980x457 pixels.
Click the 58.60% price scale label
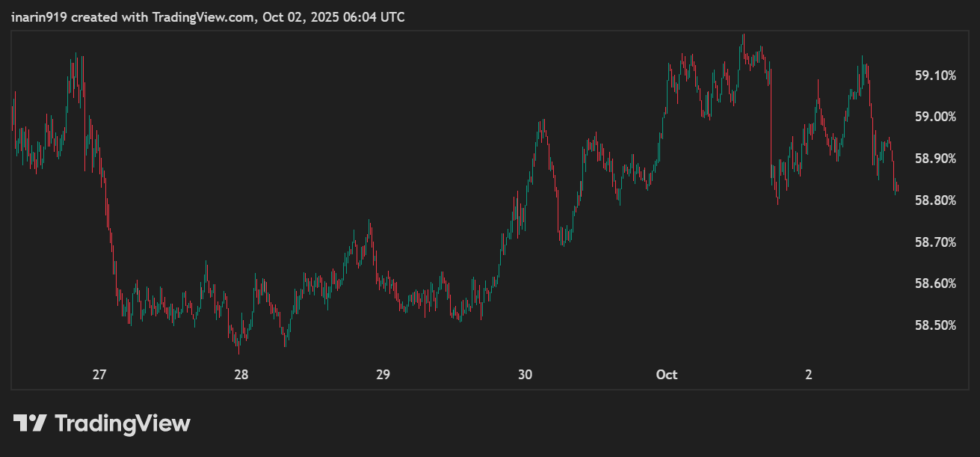tap(935, 283)
